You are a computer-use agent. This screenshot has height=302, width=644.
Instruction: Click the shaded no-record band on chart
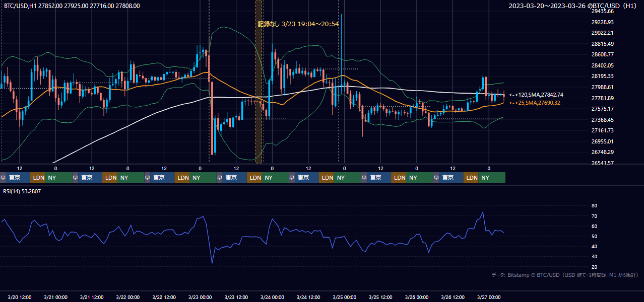(259, 82)
